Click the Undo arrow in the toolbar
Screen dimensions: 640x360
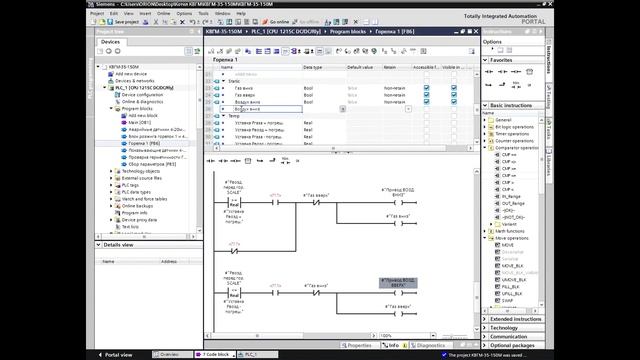pos(192,22)
